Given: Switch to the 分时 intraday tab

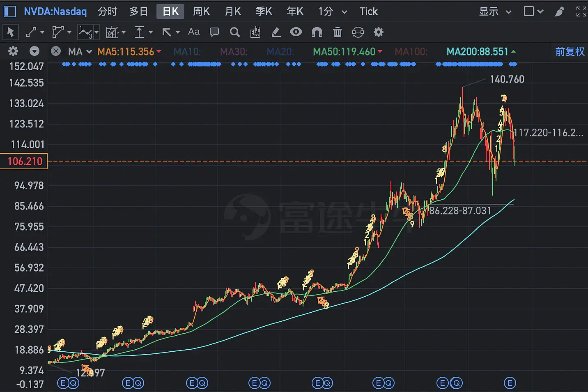Looking at the screenshot, I should pos(108,12).
